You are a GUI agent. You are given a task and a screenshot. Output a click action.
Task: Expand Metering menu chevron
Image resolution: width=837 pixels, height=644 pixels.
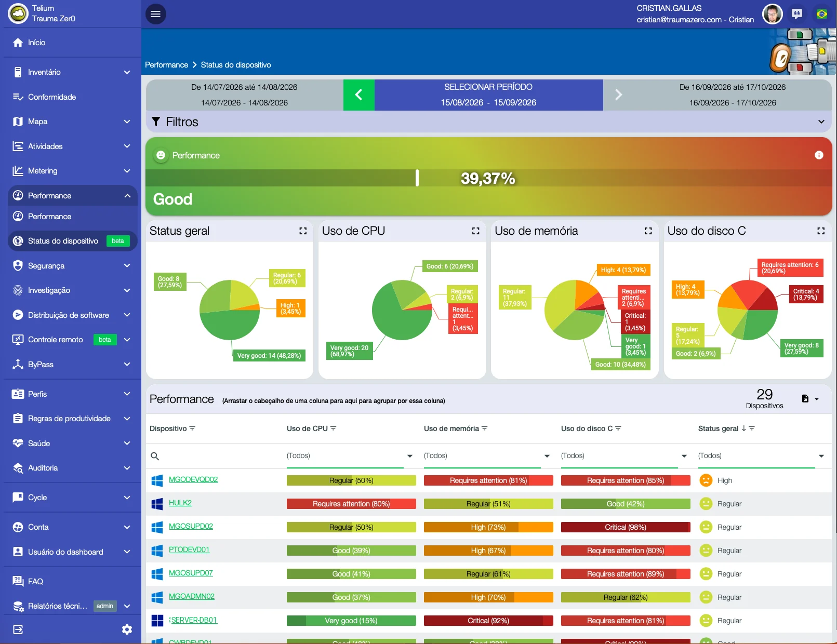tap(127, 171)
